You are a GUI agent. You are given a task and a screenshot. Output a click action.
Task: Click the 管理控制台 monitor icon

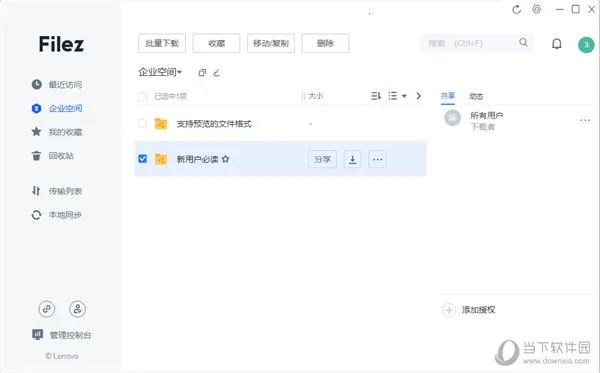tap(37, 334)
